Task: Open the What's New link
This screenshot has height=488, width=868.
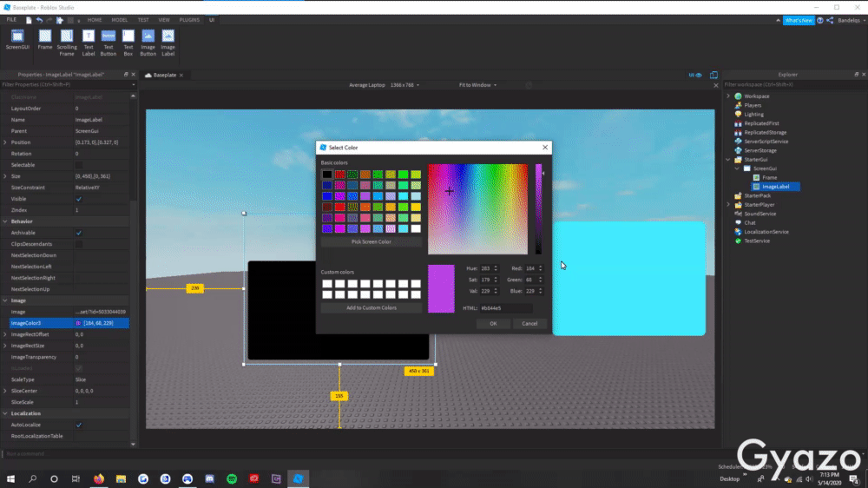Action: pos(799,21)
